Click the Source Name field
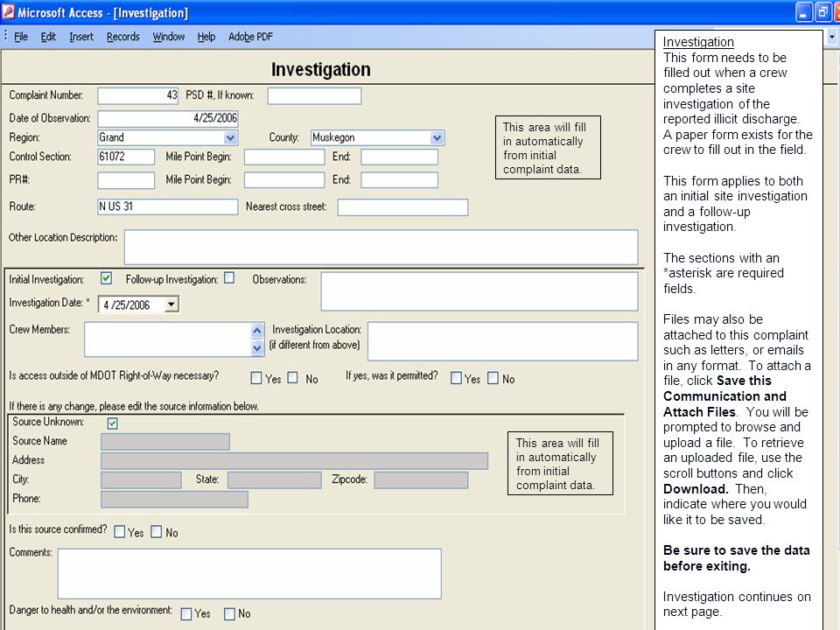This screenshot has width=840, height=630. click(x=165, y=441)
